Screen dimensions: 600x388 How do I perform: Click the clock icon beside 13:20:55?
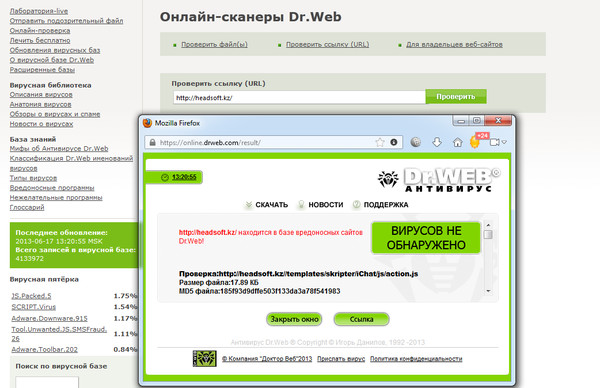click(x=165, y=177)
